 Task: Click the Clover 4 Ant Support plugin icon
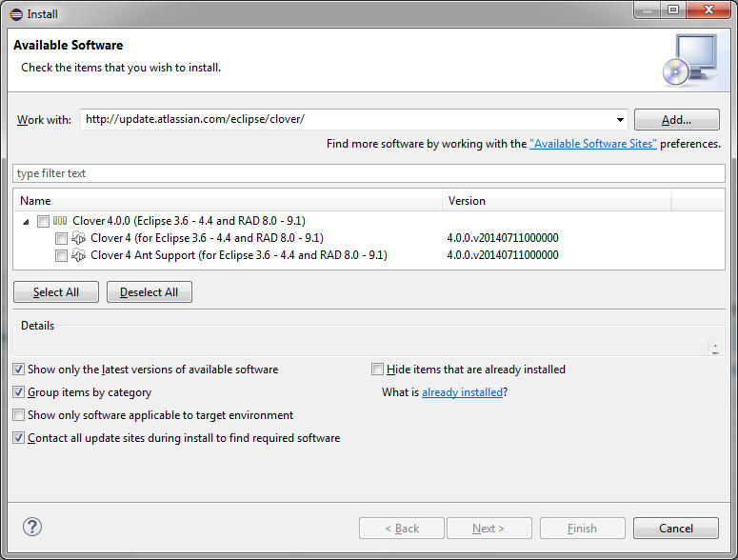(79, 255)
